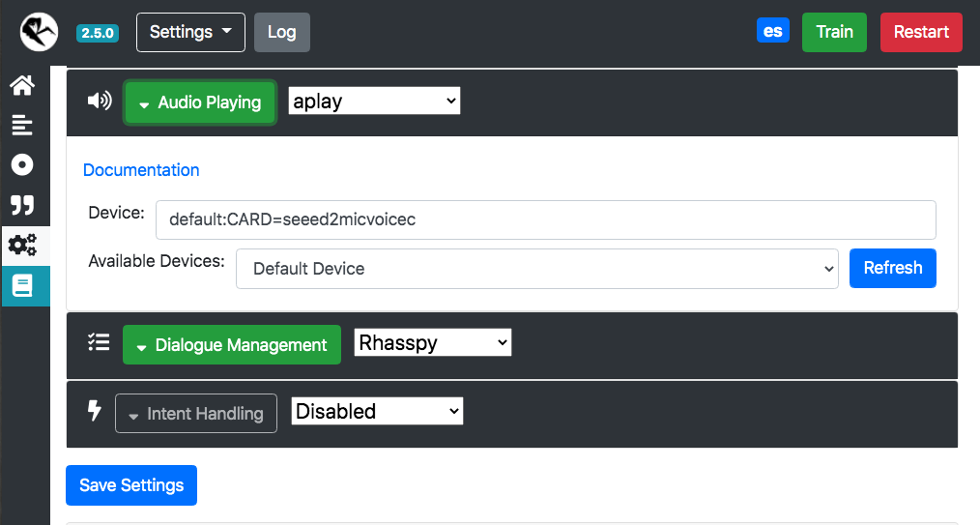Open the documentation book sidebar icon
Screen dimensions: 980x525
coord(22,286)
